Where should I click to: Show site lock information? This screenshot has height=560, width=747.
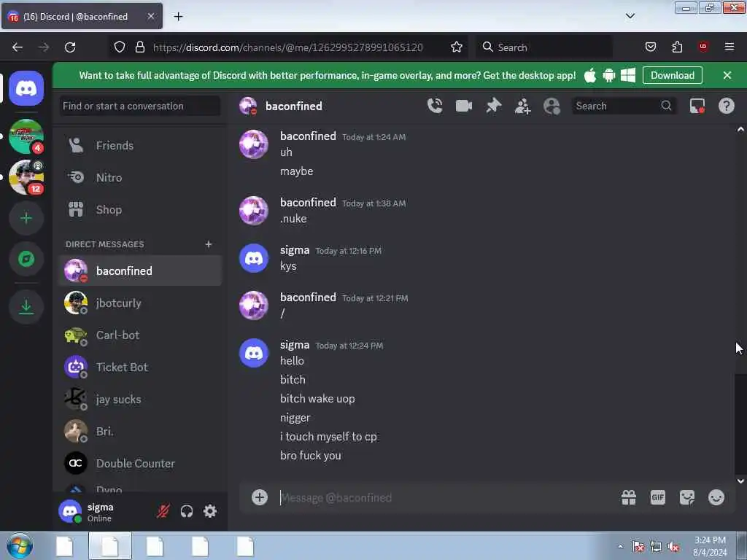pos(139,47)
